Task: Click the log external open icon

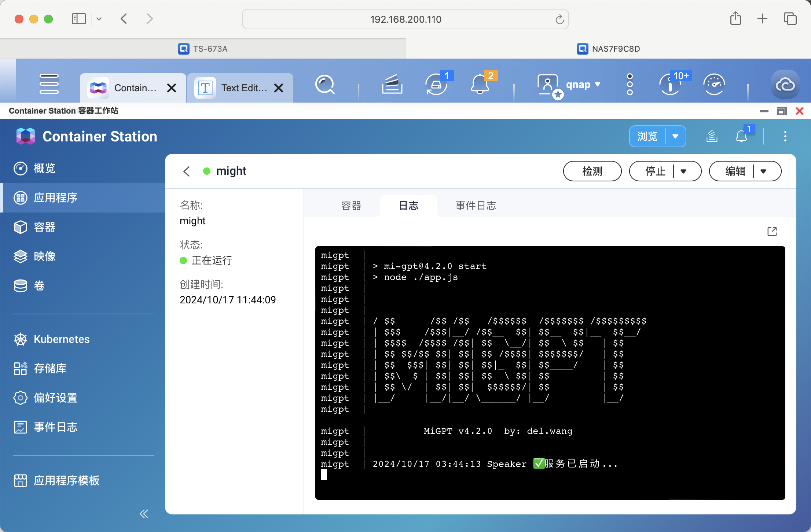Action: point(773,231)
